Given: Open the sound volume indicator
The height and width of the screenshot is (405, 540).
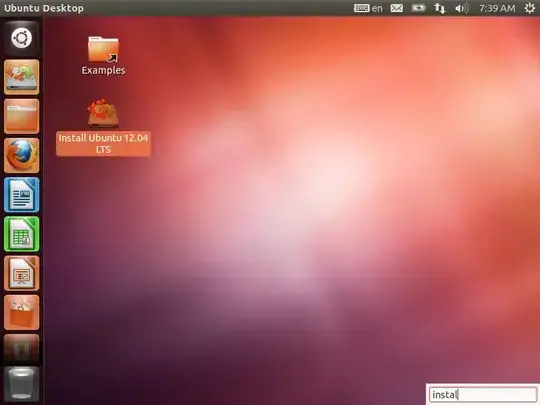Looking at the screenshot, I should tap(461, 8).
